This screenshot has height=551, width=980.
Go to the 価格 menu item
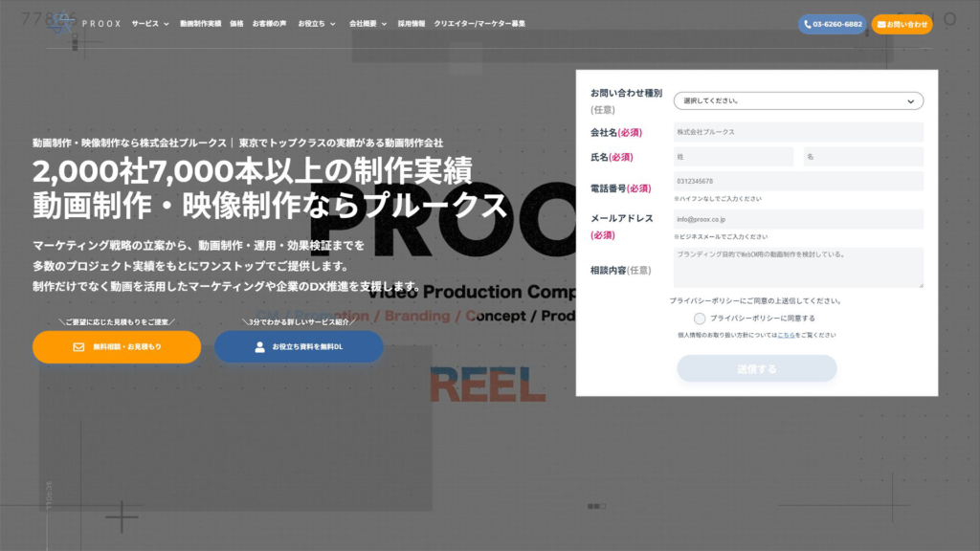click(236, 23)
